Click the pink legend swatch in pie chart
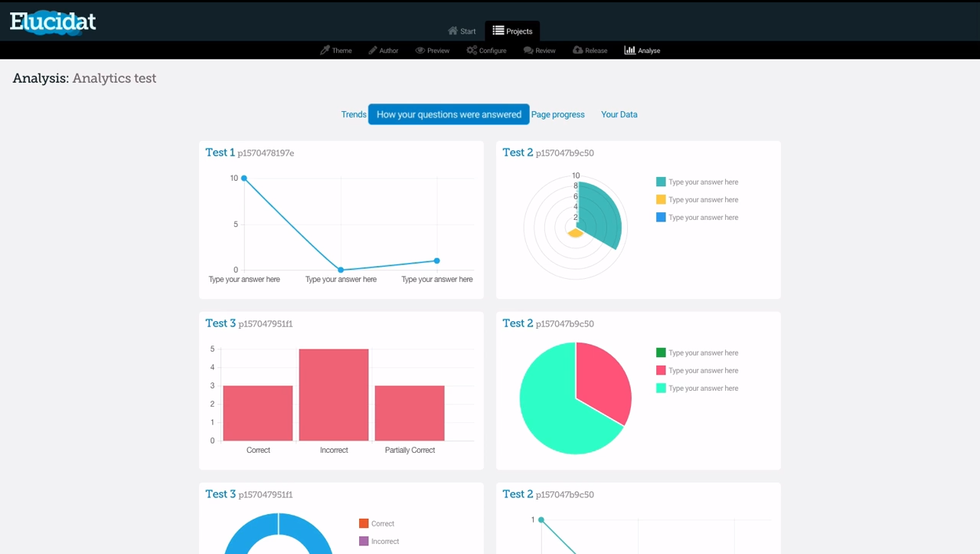 point(661,371)
